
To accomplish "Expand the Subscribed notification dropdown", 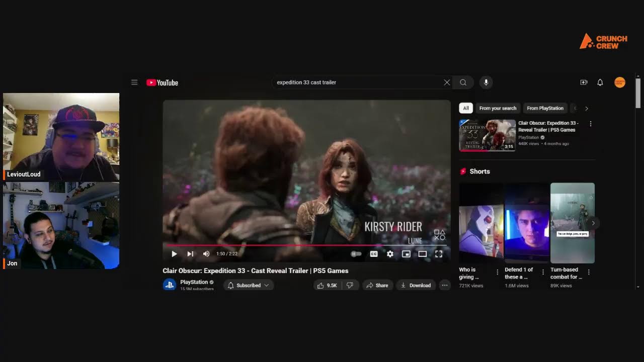I will pyautogui.click(x=249, y=285).
